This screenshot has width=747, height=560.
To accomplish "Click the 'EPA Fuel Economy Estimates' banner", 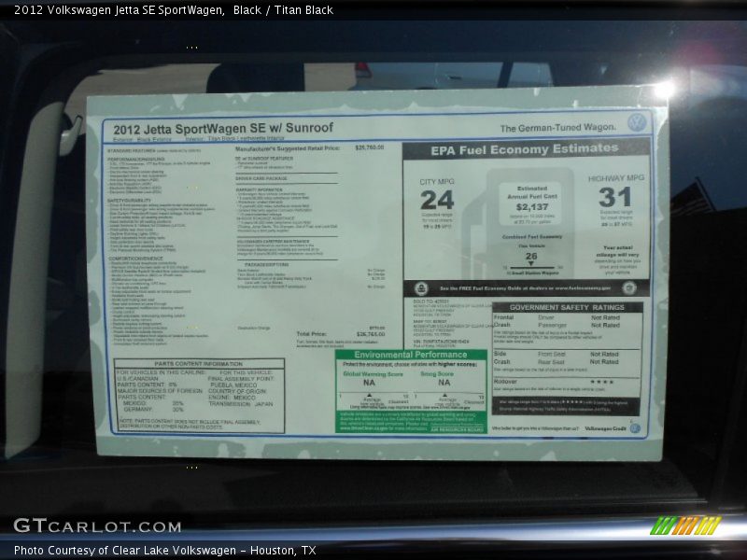I will click(x=526, y=149).
